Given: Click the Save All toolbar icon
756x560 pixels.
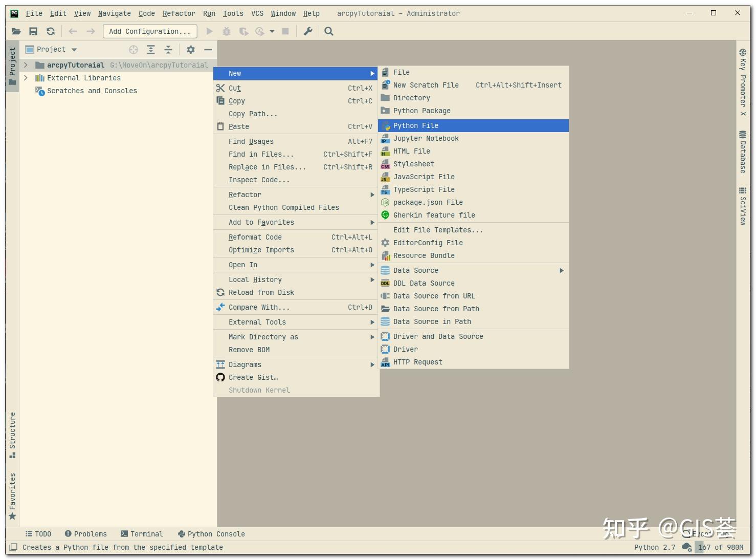Looking at the screenshot, I should (33, 31).
